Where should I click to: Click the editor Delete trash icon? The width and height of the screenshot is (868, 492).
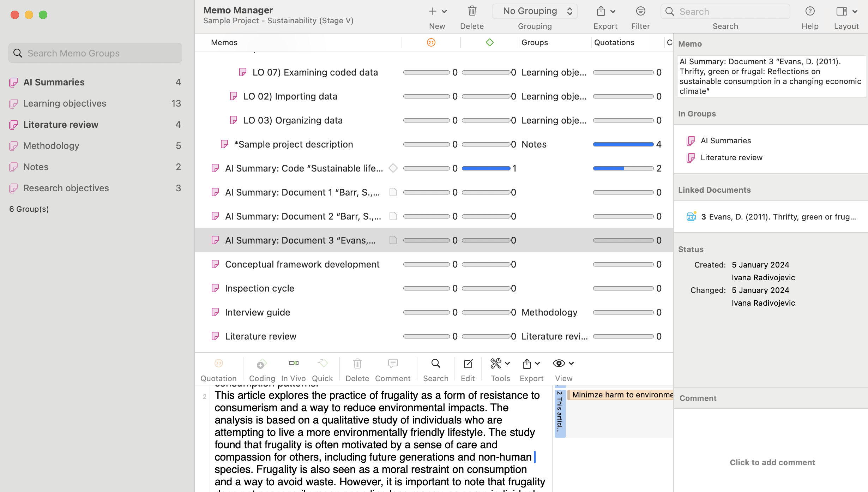[x=357, y=364]
